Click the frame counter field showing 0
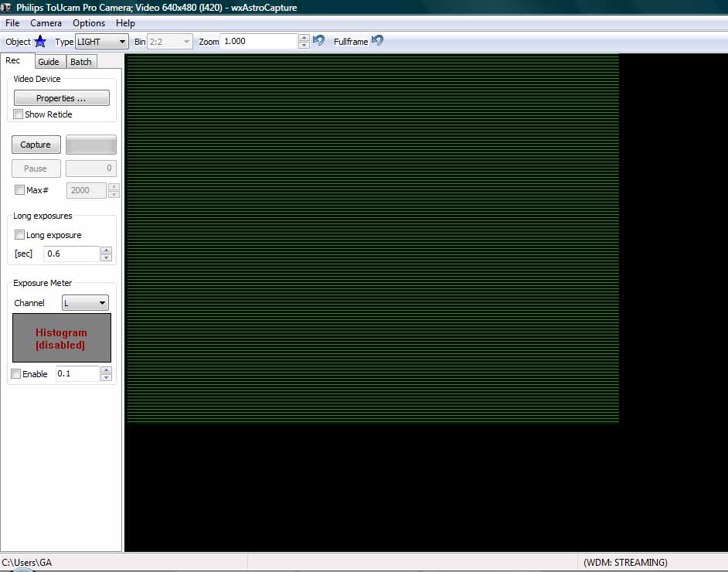 pos(91,168)
